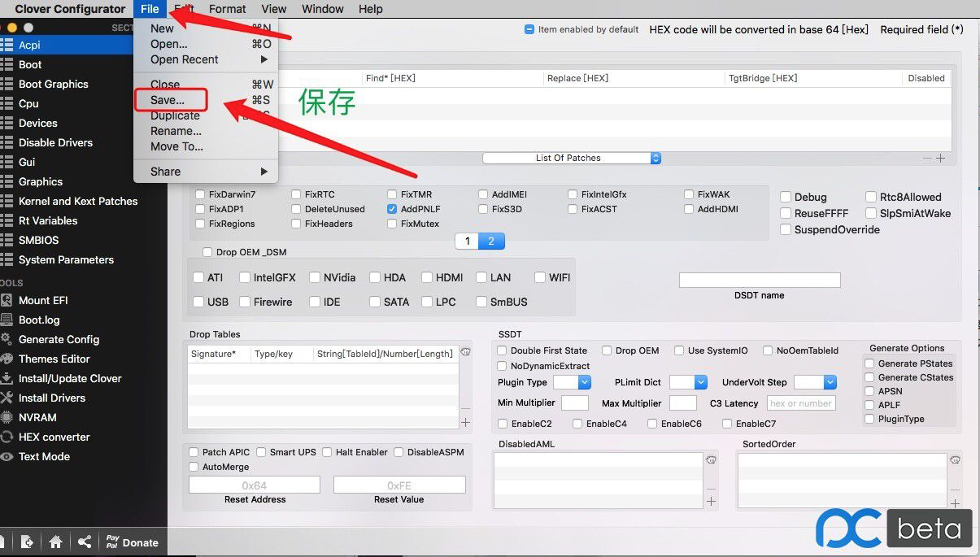980x557 pixels.
Task: Open the UnderVolt Step dropdown
Action: click(x=815, y=382)
